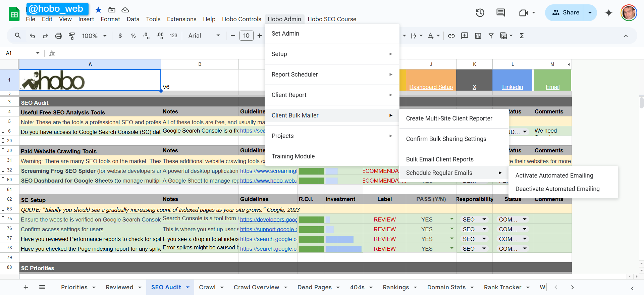Decrease font size with minus button

tap(233, 36)
